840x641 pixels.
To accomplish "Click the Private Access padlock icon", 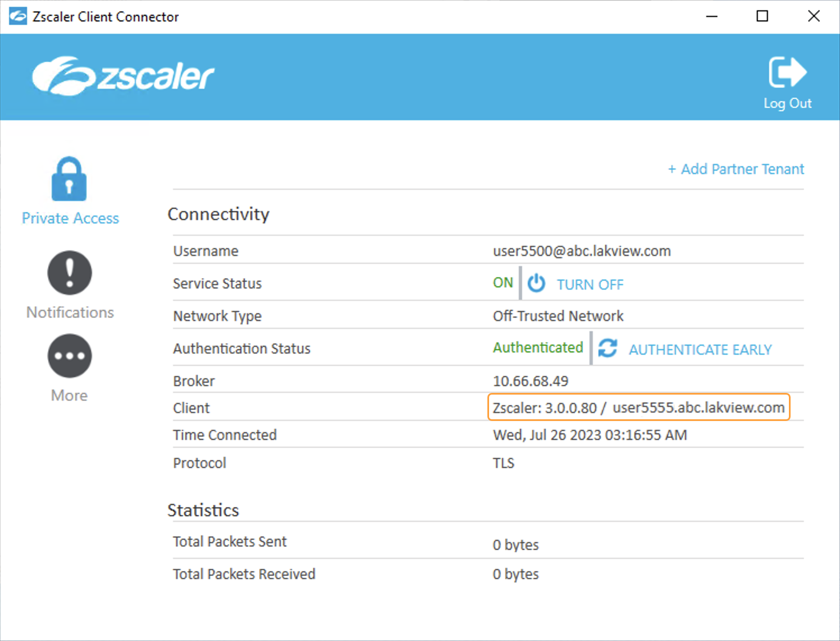I will pyautogui.click(x=69, y=179).
